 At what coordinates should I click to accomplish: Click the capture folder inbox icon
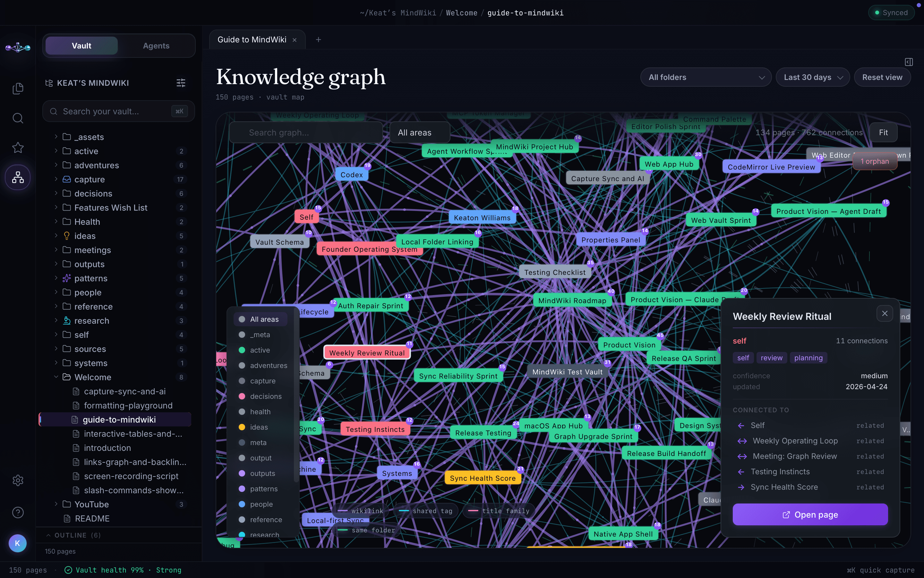[x=67, y=179]
